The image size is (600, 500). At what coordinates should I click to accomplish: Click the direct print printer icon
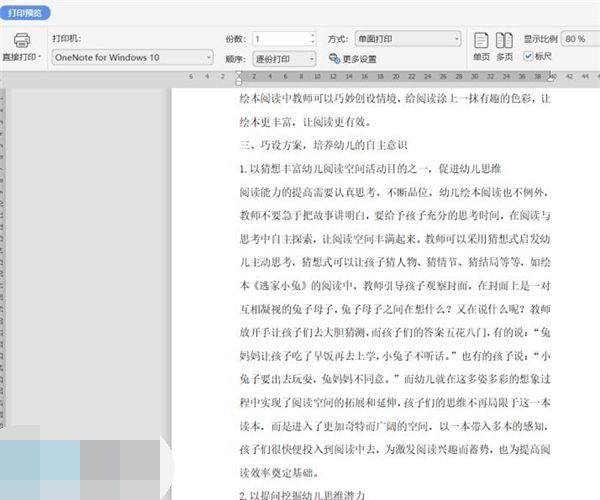click(22, 40)
